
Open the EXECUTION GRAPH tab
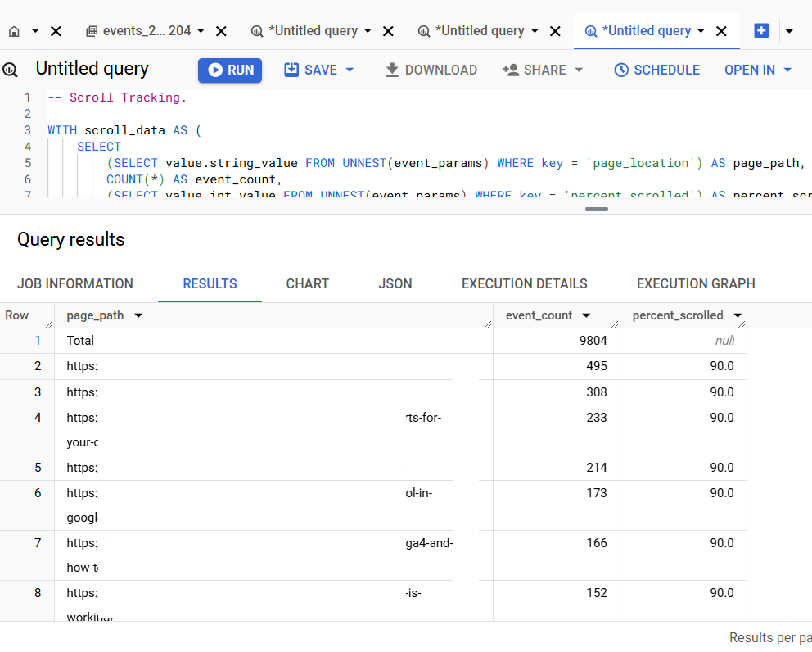(x=696, y=284)
